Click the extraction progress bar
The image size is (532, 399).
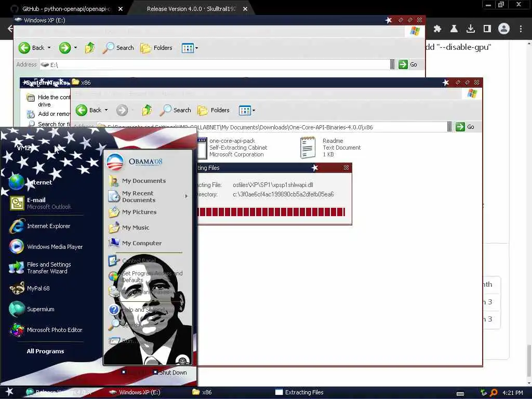point(271,212)
